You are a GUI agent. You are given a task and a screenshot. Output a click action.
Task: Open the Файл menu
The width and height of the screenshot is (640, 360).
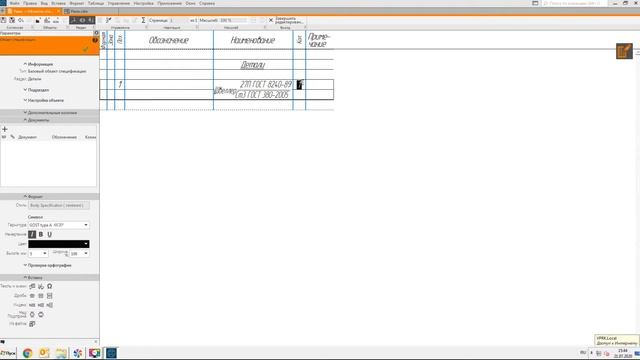[15, 3]
